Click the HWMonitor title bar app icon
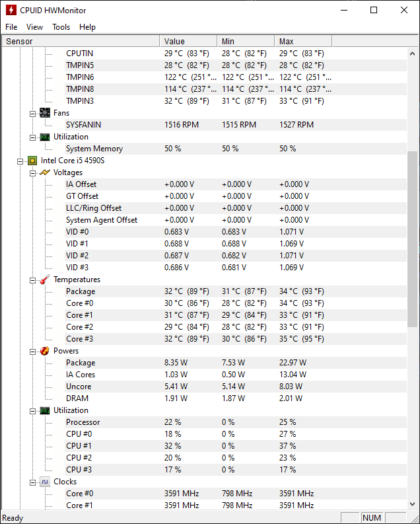Image resolution: width=420 pixels, height=524 pixels. [x=11, y=11]
